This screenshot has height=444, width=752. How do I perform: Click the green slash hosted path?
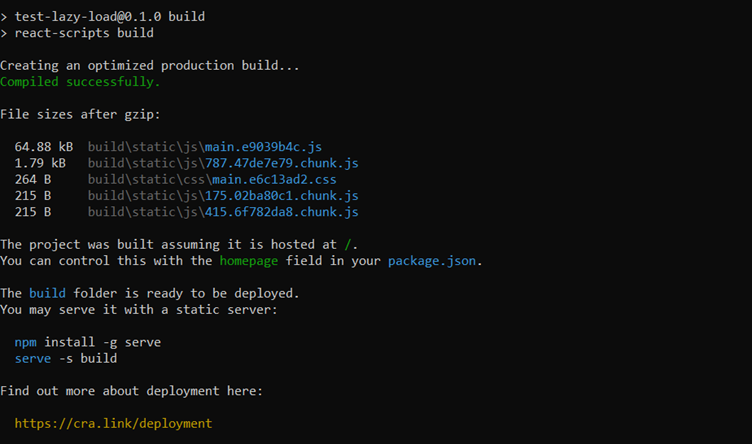click(x=348, y=245)
